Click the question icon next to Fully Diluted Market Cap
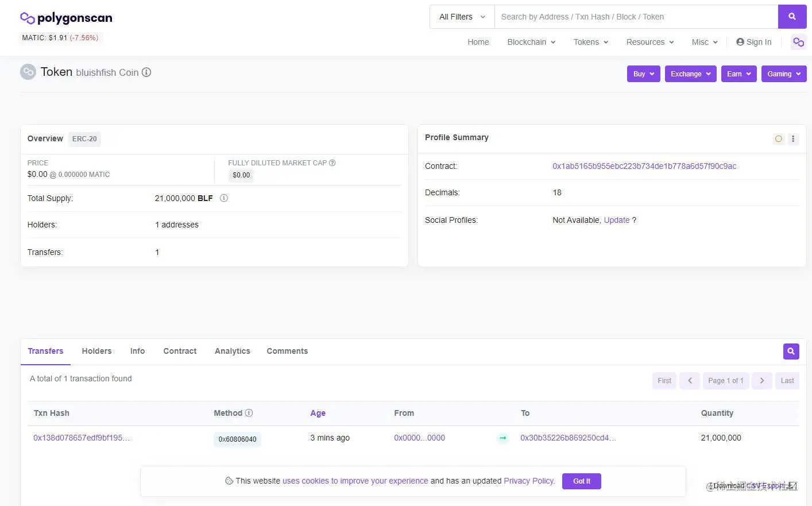 pyautogui.click(x=332, y=163)
